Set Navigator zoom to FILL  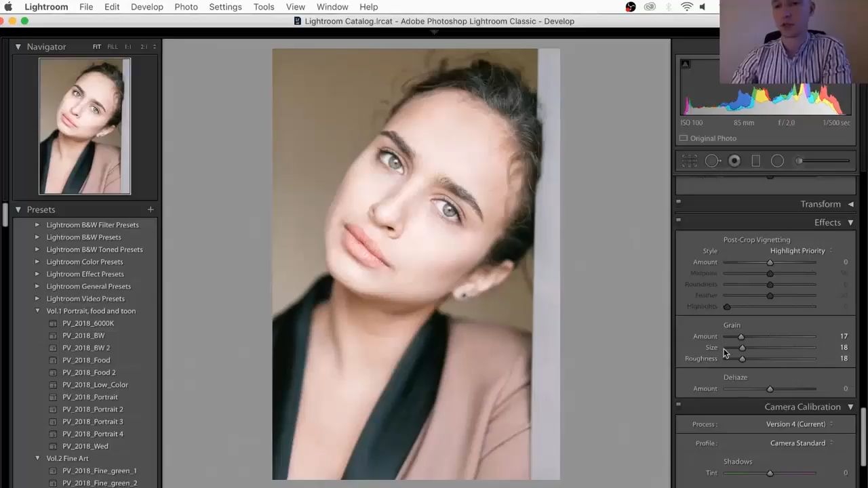pyautogui.click(x=112, y=47)
